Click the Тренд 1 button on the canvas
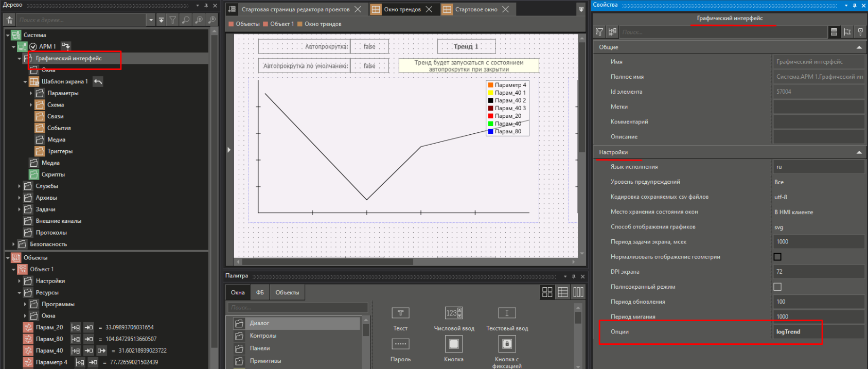This screenshot has height=369, width=868. (466, 46)
